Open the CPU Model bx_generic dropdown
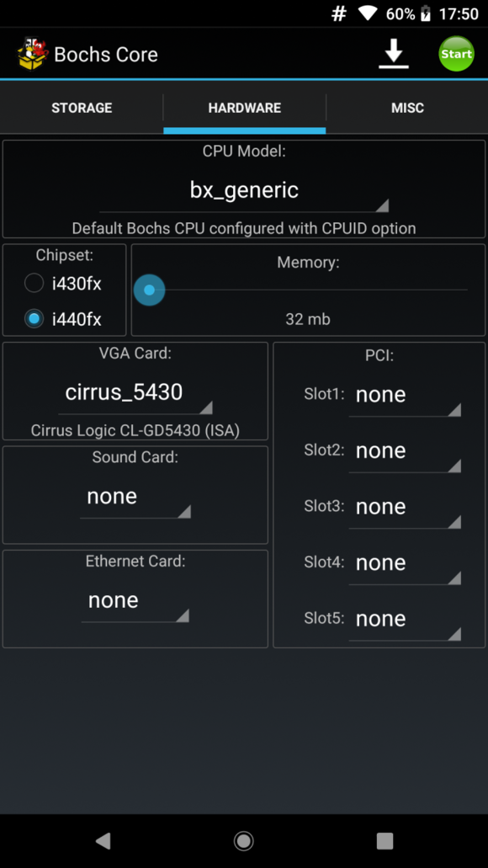488x868 pixels. (244, 192)
